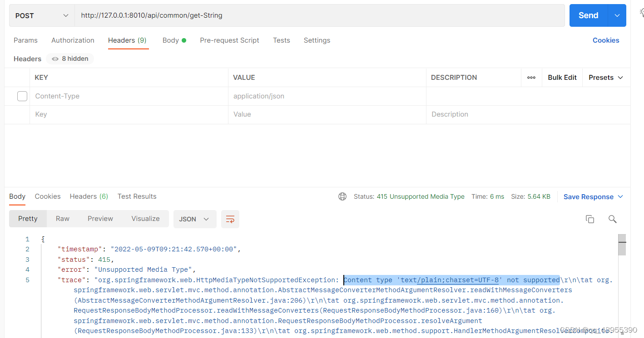This screenshot has width=644, height=338.
Task: Expand the Save Response dropdown
Action: (593, 196)
